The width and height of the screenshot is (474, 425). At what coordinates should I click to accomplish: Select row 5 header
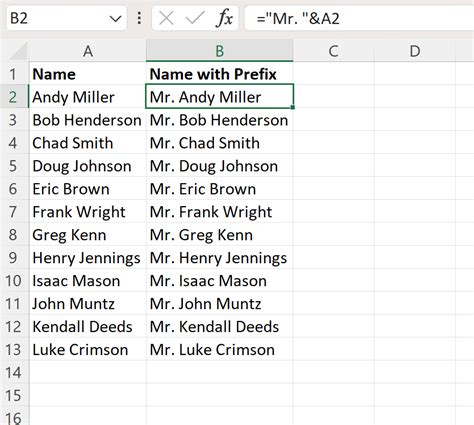click(13, 166)
